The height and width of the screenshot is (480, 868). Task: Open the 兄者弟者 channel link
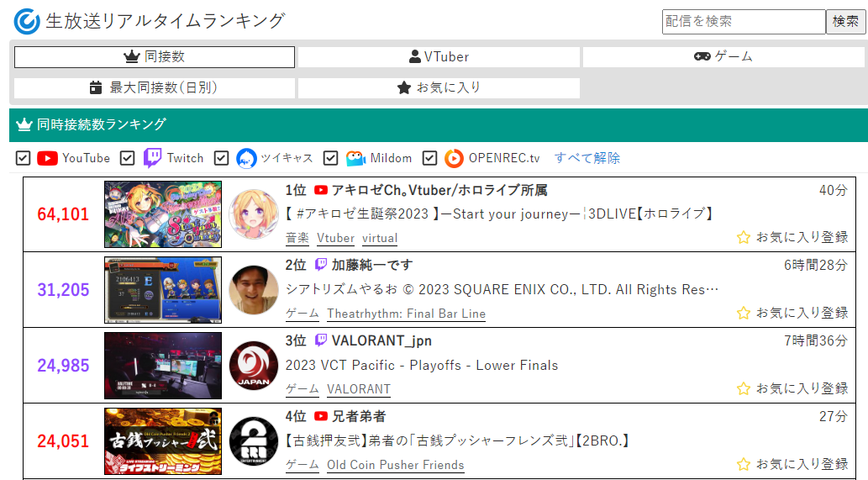click(359, 416)
